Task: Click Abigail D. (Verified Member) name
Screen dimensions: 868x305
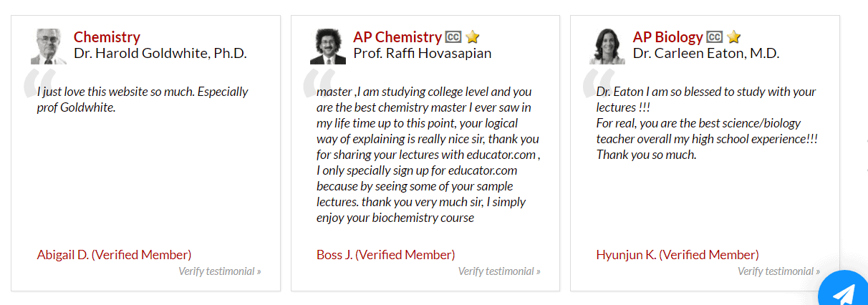Action: pos(114,254)
